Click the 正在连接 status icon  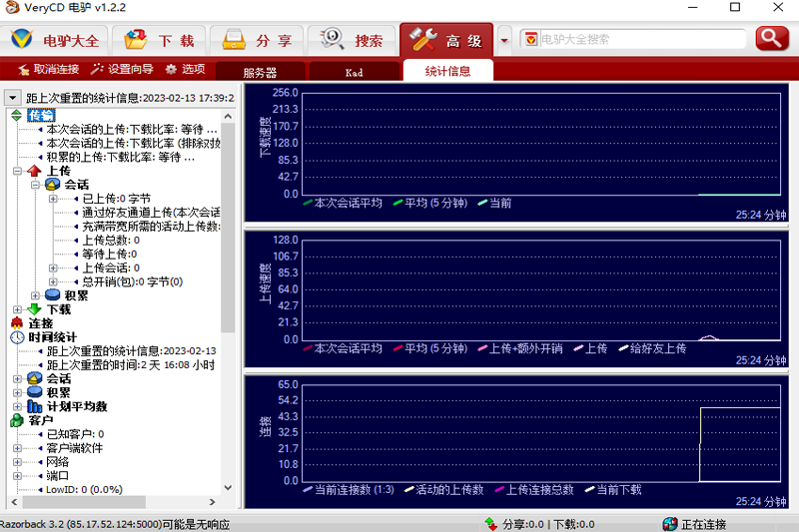(670, 524)
